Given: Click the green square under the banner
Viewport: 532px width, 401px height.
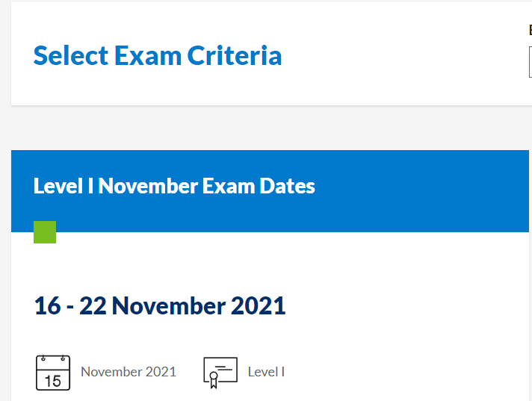Looking at the screenshot, I should tap(45, 232).
